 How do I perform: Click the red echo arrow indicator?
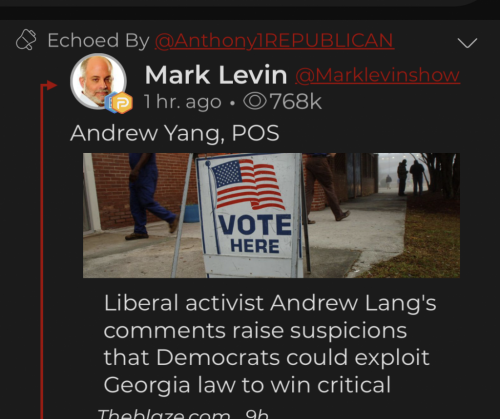pyautogui.click(x=49, y=85)
